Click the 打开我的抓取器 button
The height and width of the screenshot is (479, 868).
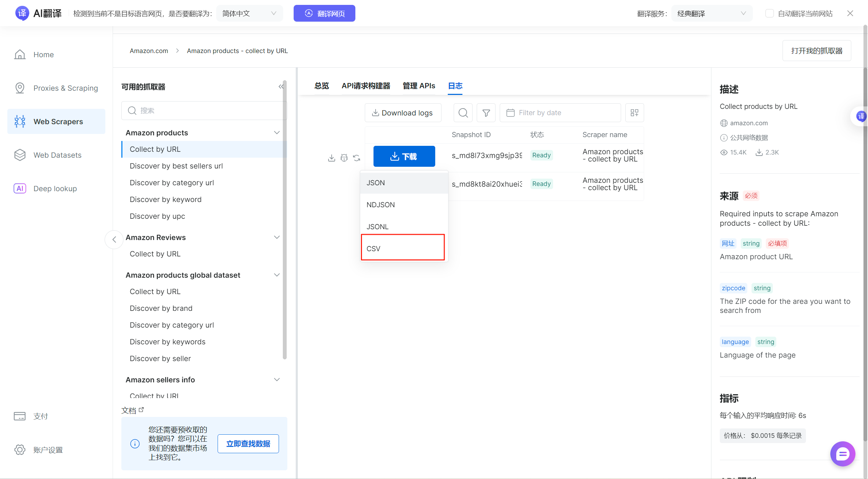pos(817,51)
